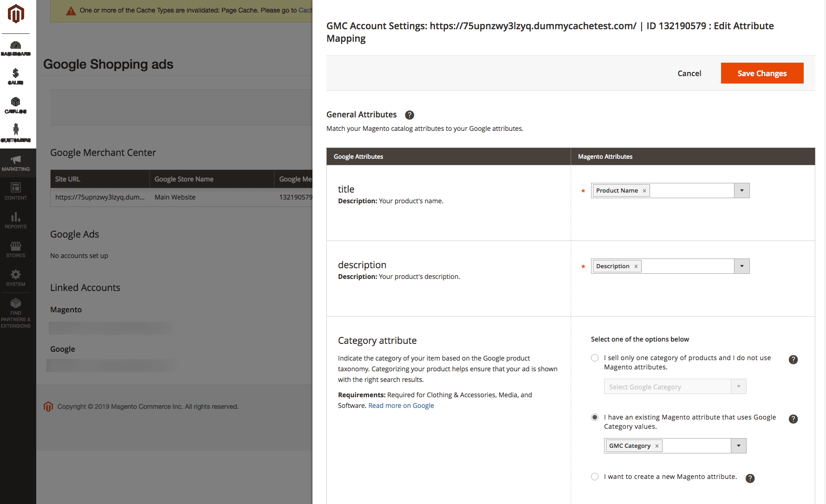Screen dimensions: 826x504
Task: Click the Save Changes button
Action: [762, 73]
